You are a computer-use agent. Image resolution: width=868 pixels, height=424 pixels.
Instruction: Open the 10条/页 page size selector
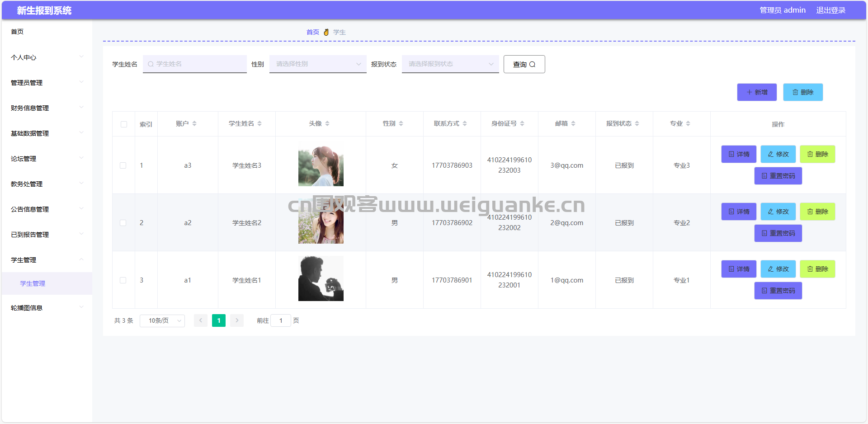pyautogui.click(x=162, y=320)
